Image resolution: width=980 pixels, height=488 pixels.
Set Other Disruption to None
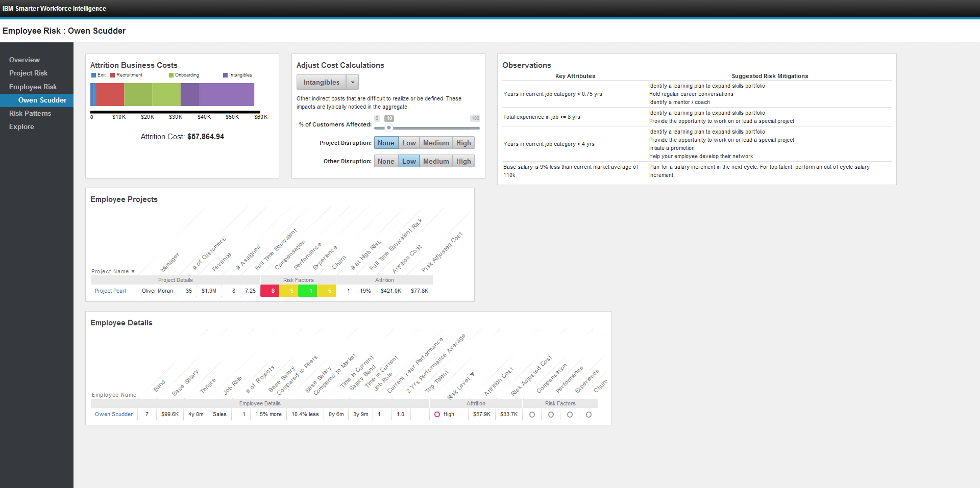coord(386,161)
